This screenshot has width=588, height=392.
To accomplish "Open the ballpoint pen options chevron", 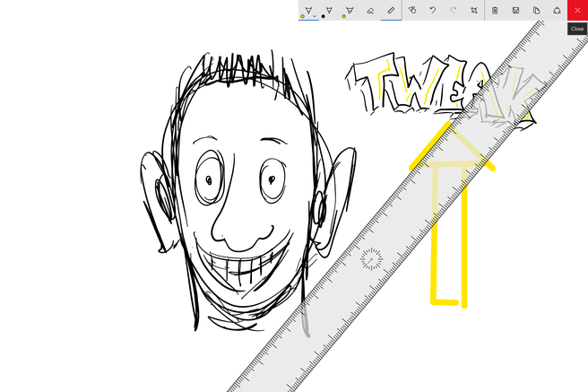I will (x=315, y=16).
